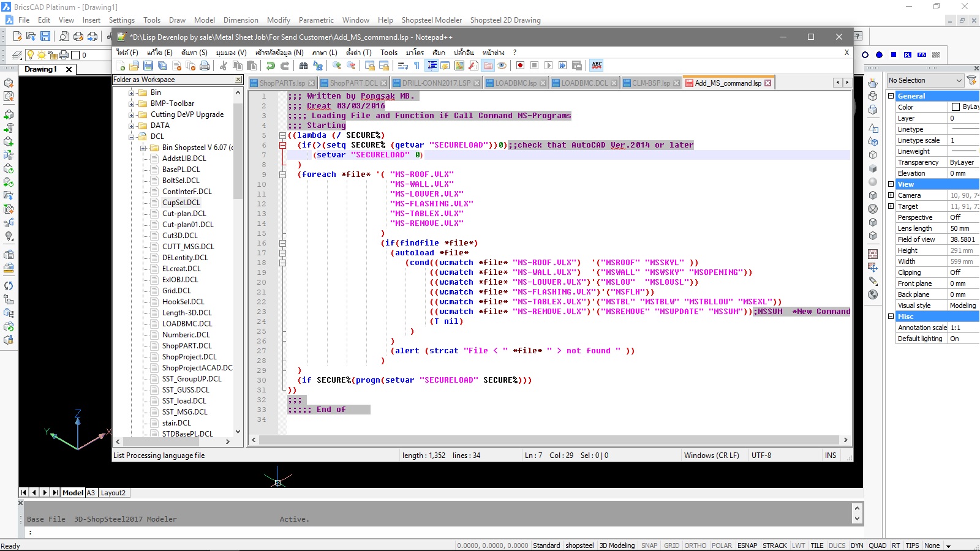980x551 pixels.
Task: Open the Tools menu in Notepad++
Action: pos(389,53)
